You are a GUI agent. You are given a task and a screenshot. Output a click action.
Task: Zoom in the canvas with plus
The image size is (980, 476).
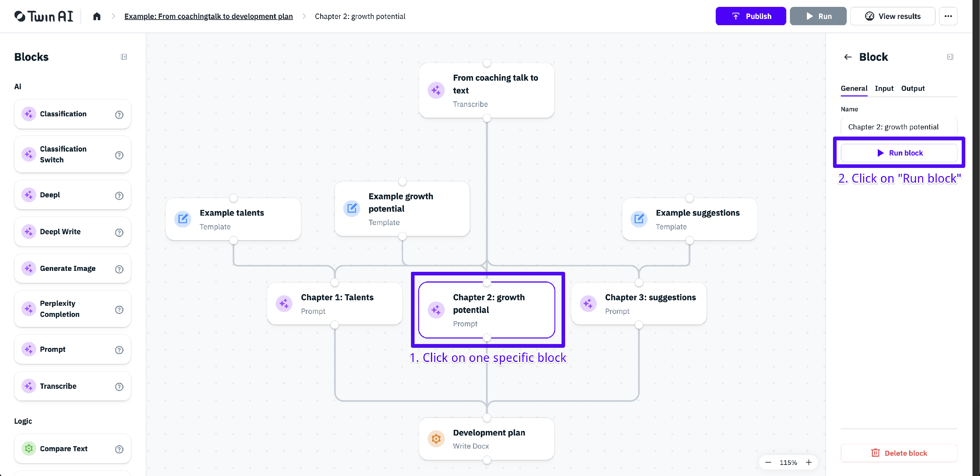(x=808, y=462)
